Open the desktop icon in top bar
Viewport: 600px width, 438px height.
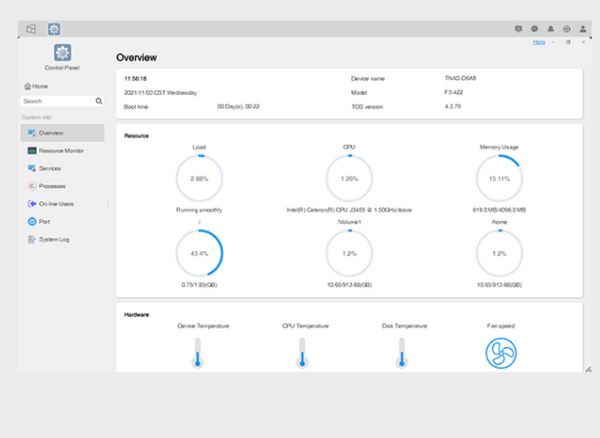(31, 29)
